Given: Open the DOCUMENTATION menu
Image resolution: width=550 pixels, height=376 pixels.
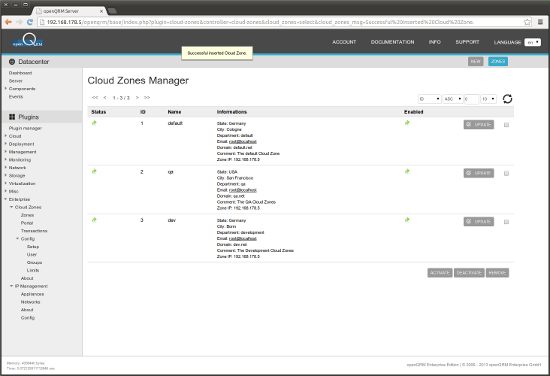Looking at the screenshot, I should pos(393,42).
